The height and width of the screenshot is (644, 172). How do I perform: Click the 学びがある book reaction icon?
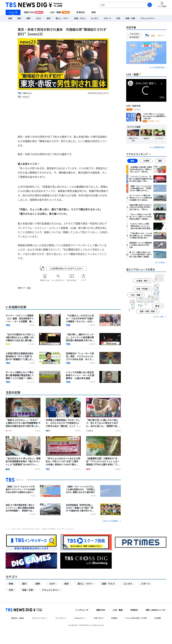72,276
